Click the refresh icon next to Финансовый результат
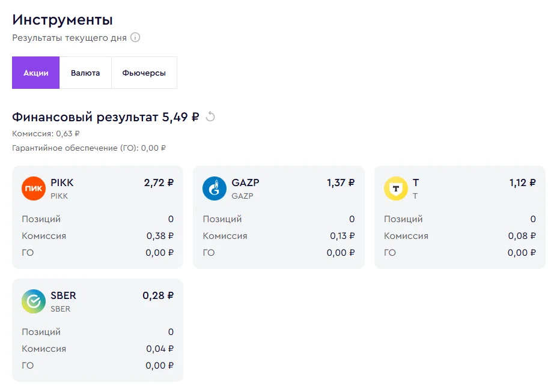Image resolution: width=551 pixels, height=392 pixels. point(210,116)
